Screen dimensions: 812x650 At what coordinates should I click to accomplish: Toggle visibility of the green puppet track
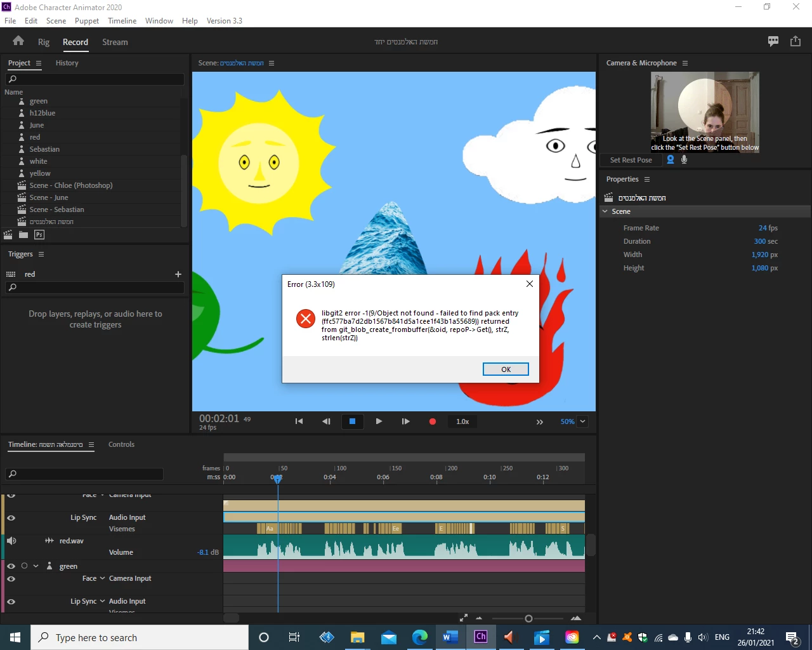pos(11,566)
